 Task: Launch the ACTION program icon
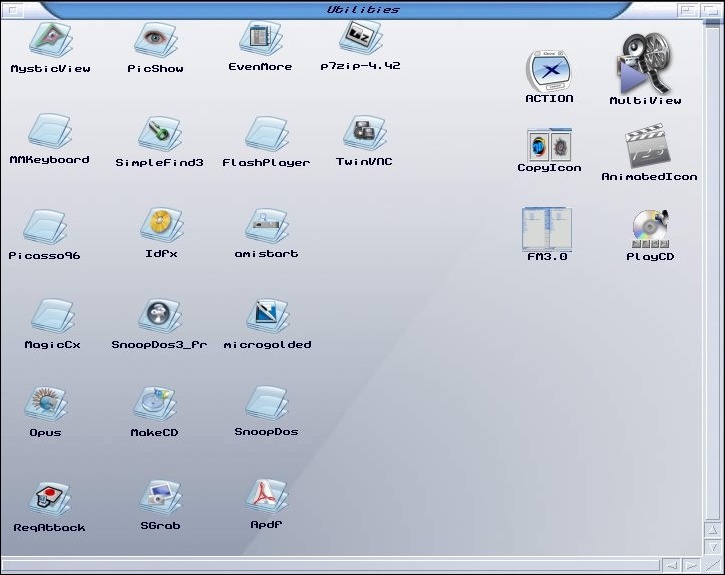coord(549,72)
